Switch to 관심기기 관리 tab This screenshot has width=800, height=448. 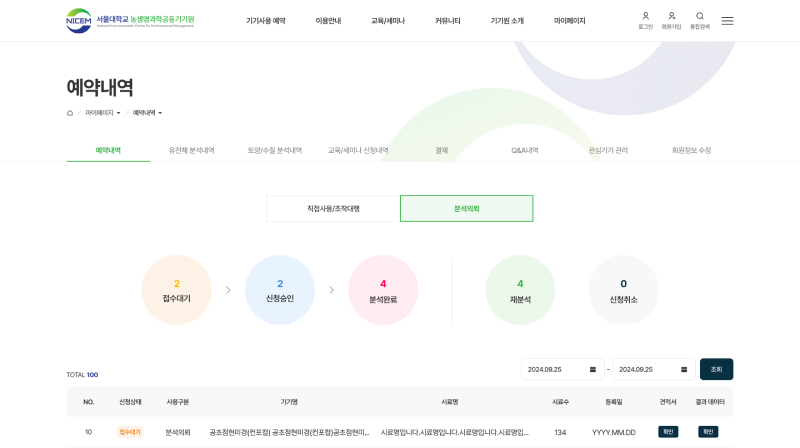coord(608,150)
